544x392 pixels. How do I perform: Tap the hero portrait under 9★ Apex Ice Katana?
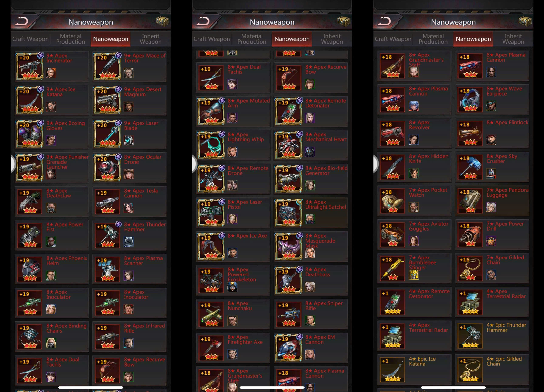point(51,107)
